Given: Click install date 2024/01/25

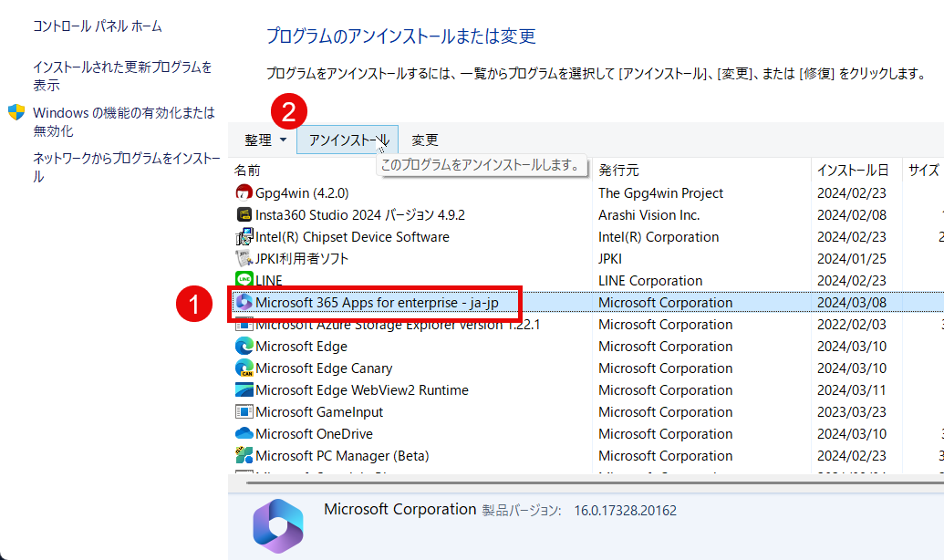Looking at the screenshot, I should tap(852, 258).
